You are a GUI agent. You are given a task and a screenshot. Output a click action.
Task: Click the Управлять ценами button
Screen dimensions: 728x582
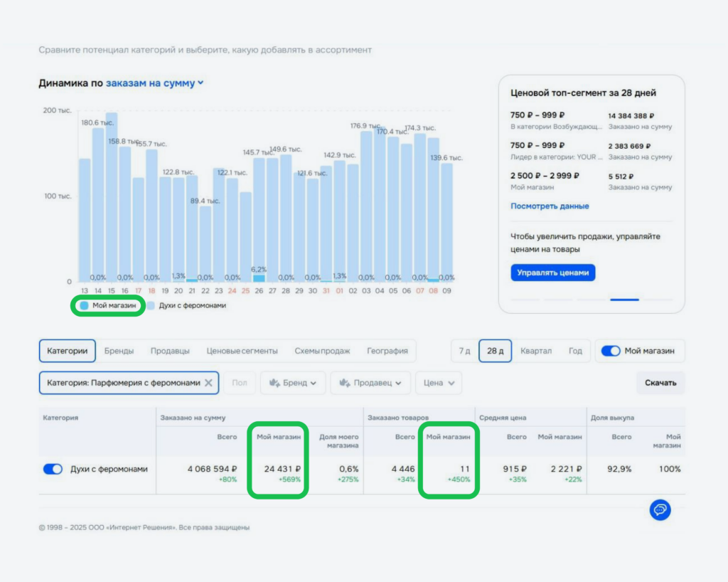pyautogui.click(x=552, y=273)
